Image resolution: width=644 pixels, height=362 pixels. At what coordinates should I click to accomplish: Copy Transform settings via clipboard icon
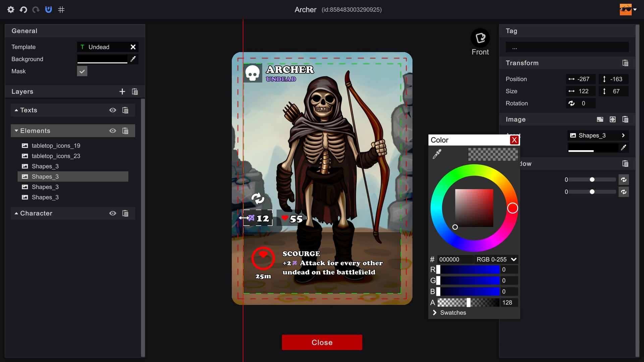(625, 63)
